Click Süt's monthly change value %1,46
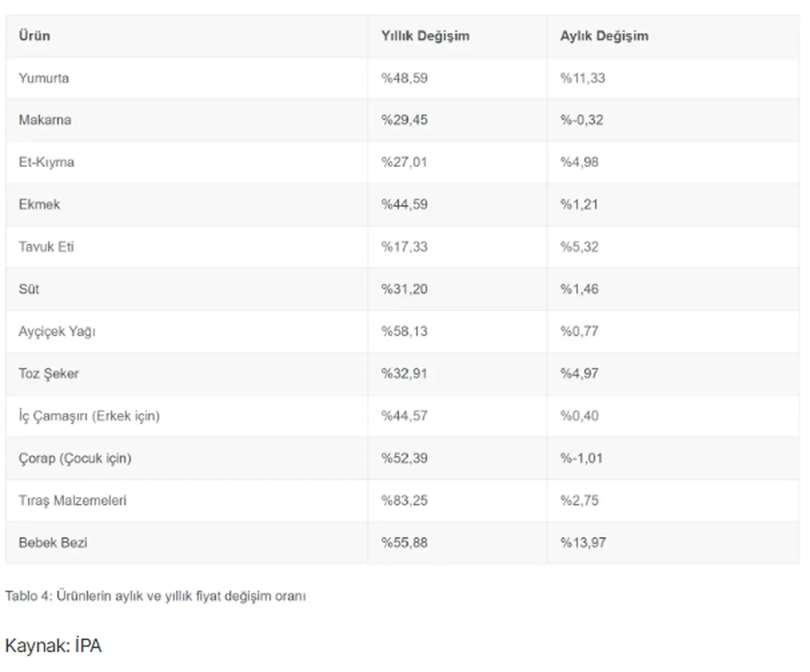 click(x=579, y=289)
